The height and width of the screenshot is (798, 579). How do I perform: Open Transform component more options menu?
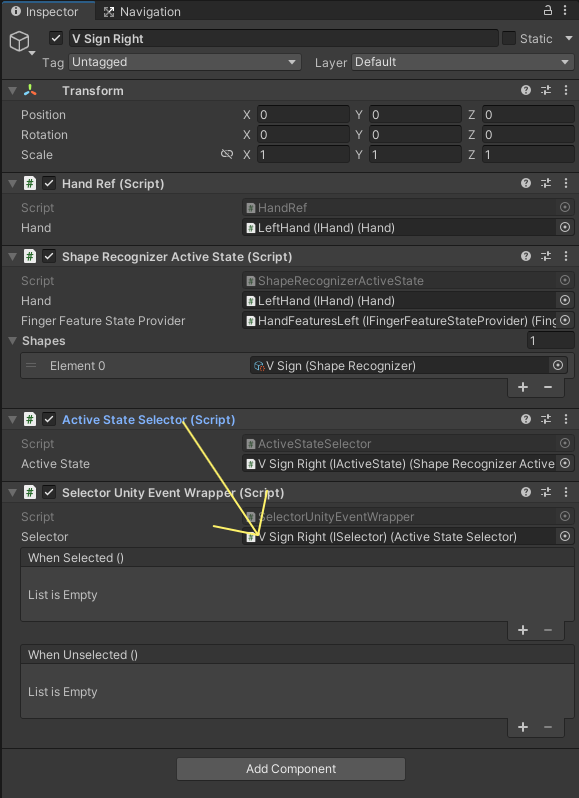click(566, 91)
